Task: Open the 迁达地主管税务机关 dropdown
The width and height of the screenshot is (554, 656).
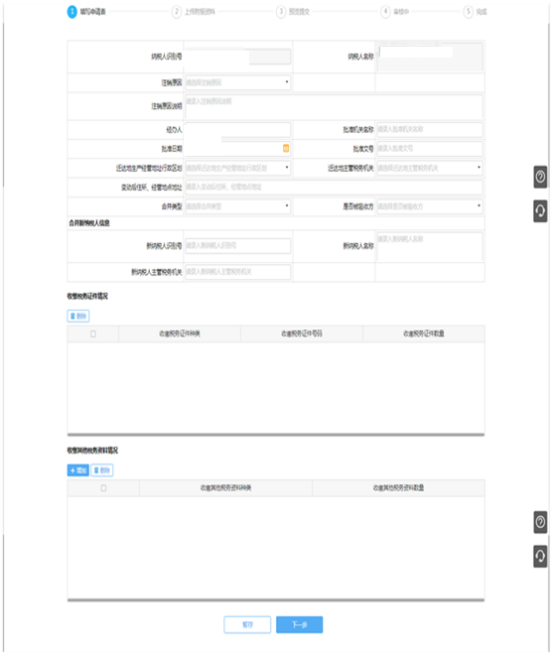Action: click(430, 168)
